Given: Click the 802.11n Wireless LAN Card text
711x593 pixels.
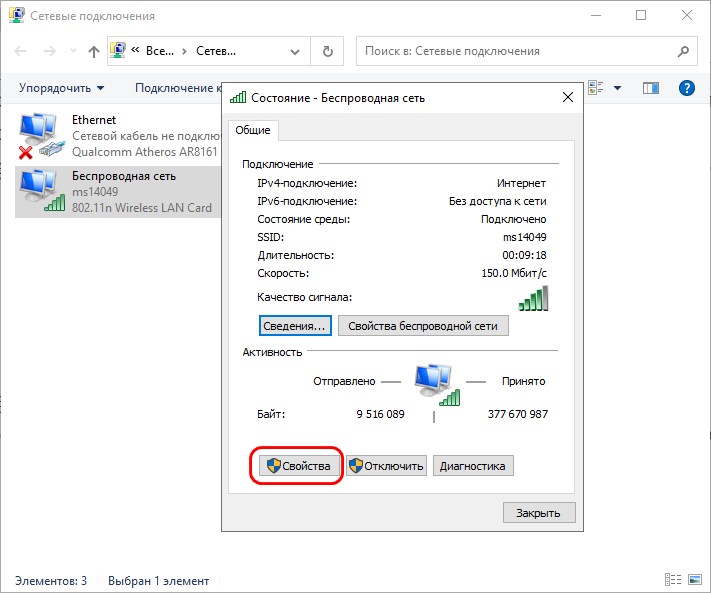Looking at the screenshot, I should (x=141, y=208).
